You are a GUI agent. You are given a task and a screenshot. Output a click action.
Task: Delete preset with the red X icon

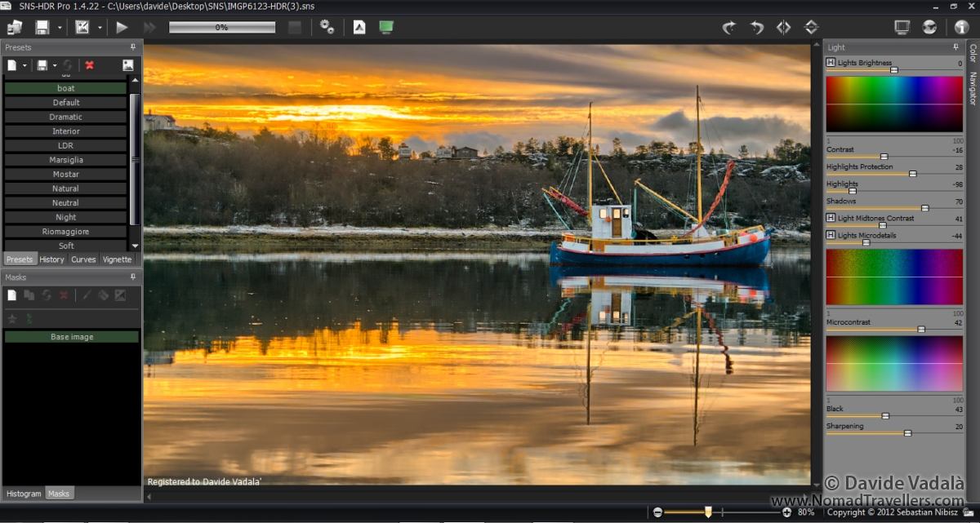pos(90,65)
